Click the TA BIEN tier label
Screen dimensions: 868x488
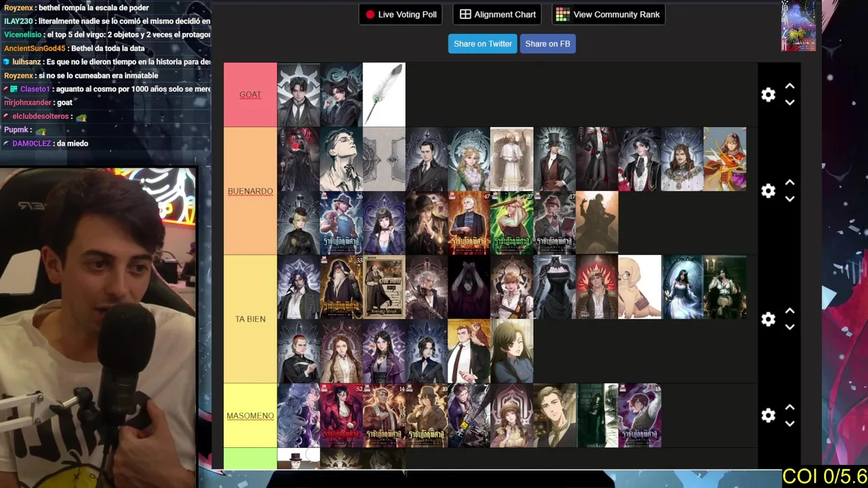[x=250, y=319]
